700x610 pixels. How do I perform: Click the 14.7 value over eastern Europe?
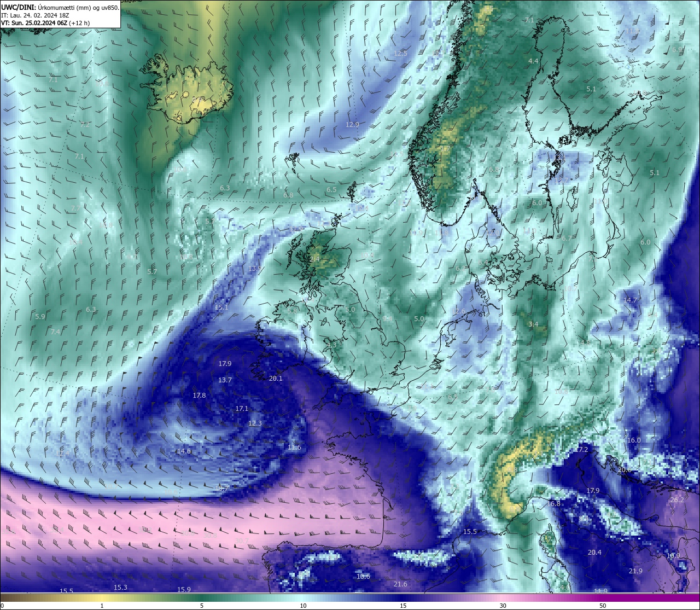(x=630, y=300)
